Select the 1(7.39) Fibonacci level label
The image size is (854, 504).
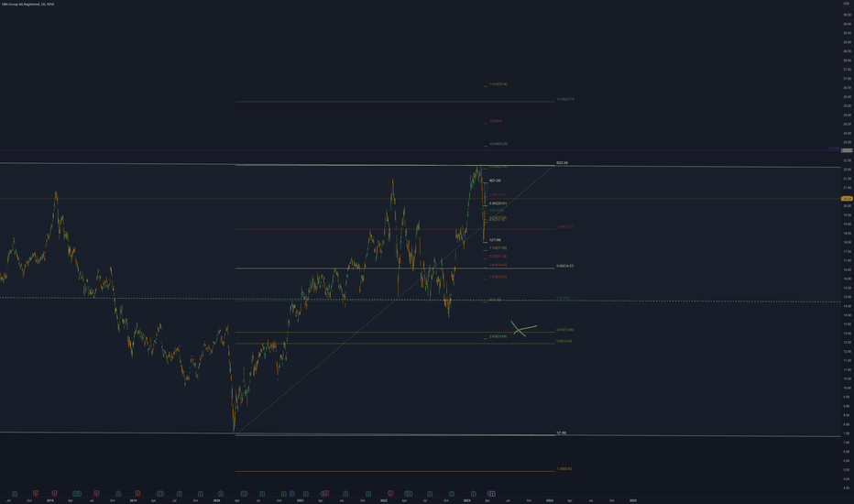562,433
